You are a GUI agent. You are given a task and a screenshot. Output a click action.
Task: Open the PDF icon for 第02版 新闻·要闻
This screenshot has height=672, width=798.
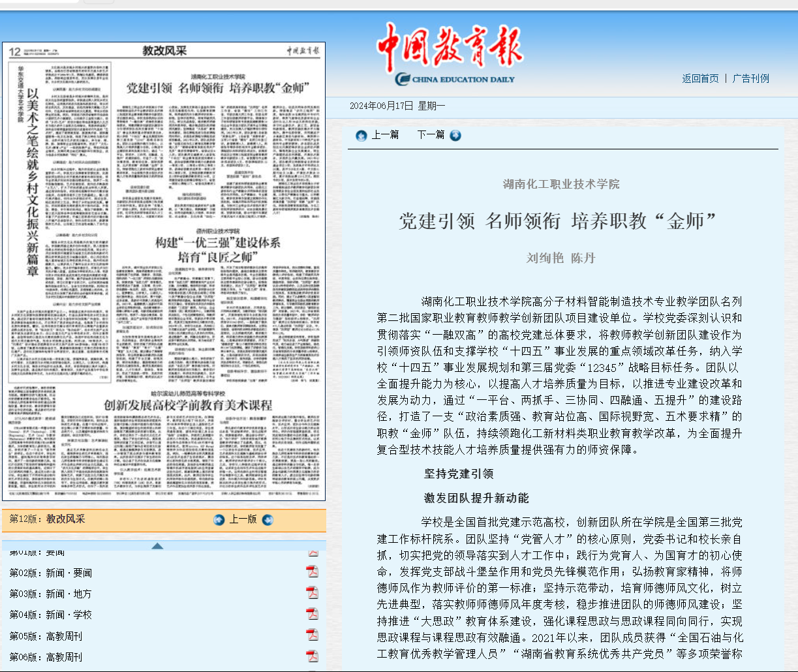pos(313,572)
